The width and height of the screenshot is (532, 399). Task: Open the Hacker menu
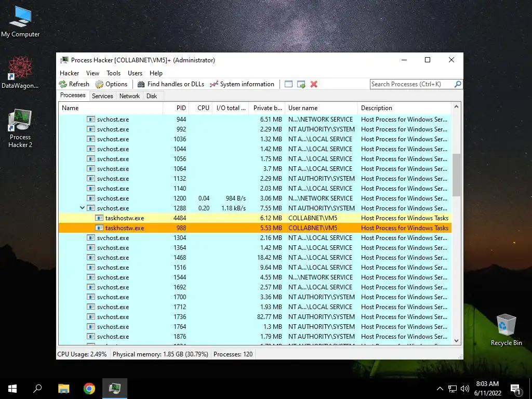pos(69,73)
